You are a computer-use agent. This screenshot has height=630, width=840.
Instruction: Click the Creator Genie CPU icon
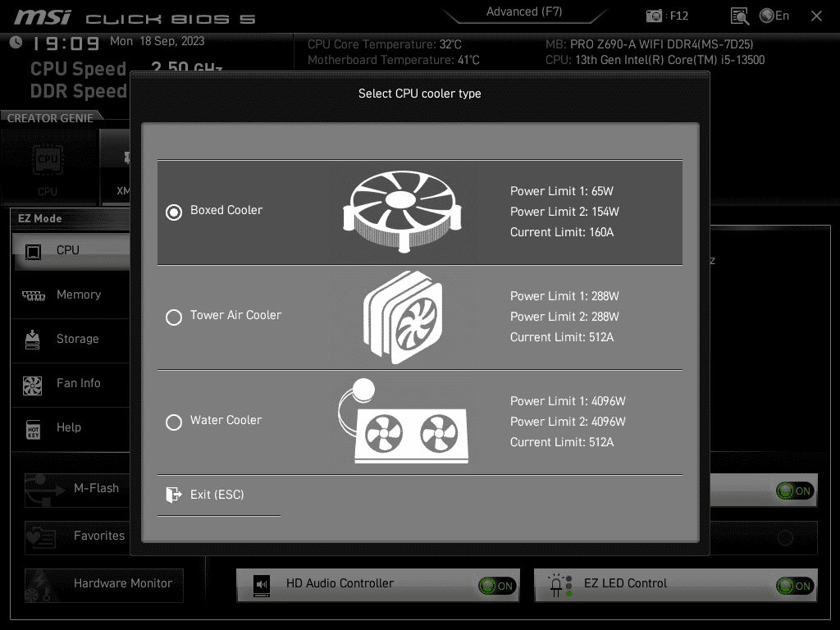pyautogui.click(x=48, y=160)
